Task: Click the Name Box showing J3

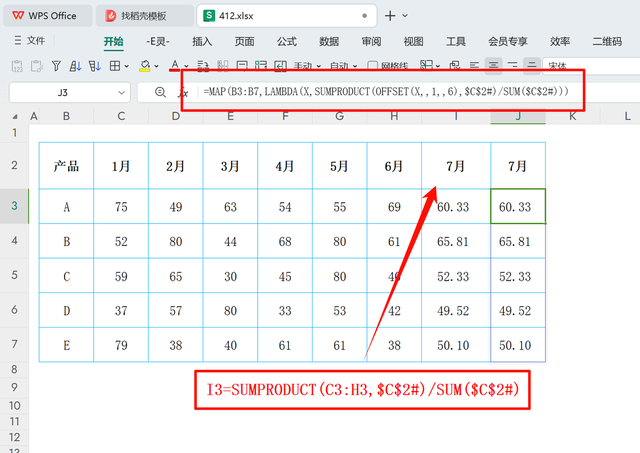Action: coord(62,93)
